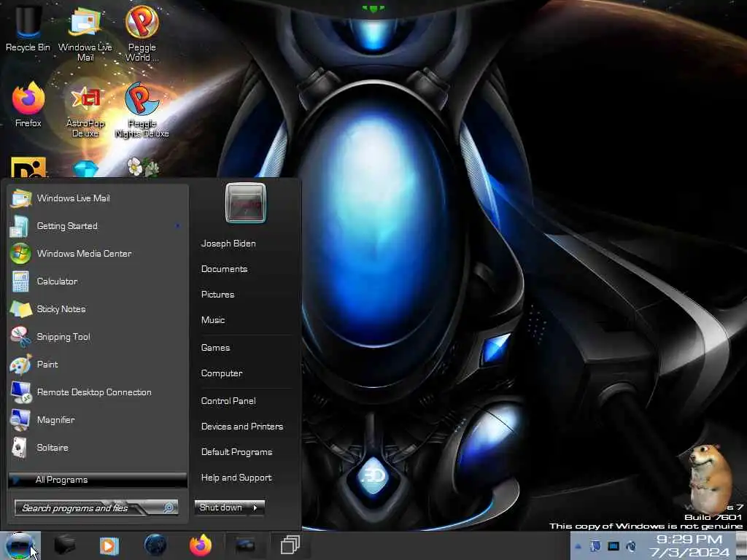Open Firefox from the taskbar

point(201,545)
